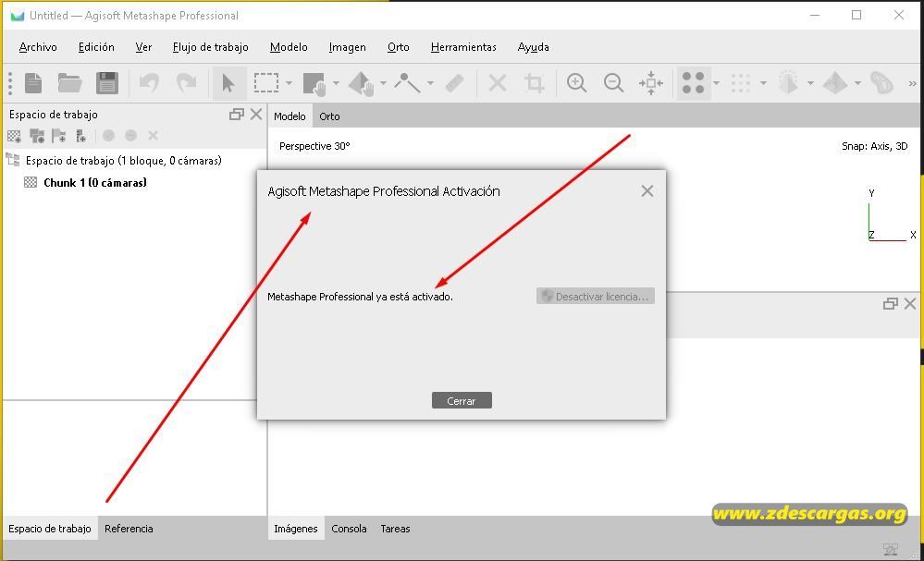Save project with the floppy disk icon
Screen dimensions: 924x561
[106, 83]
